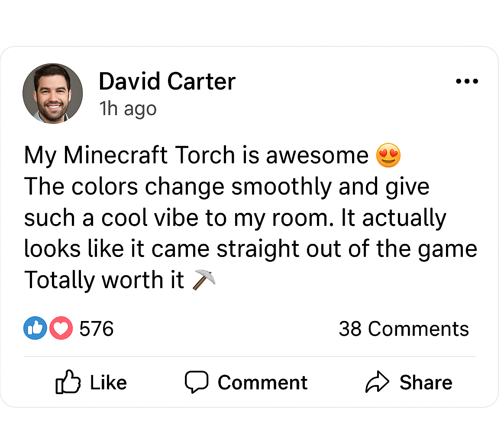Open the 38 Comments link
This screenshot has height=443, width=504.
pos(404,329)
